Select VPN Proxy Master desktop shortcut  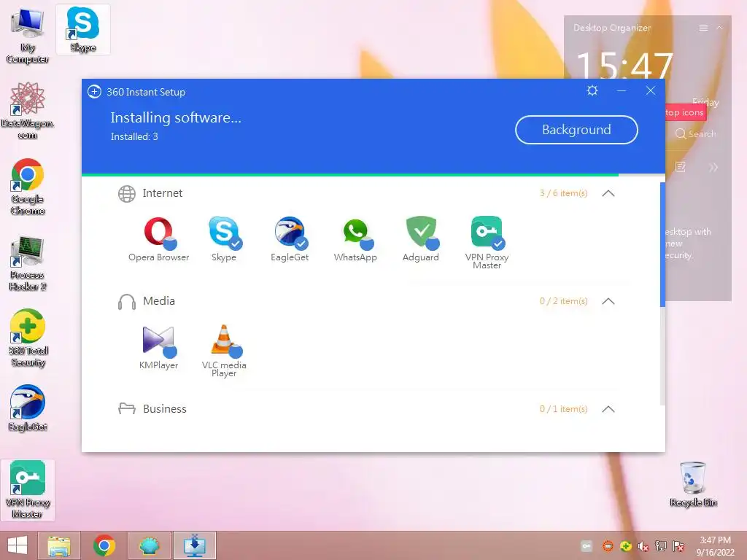point(28,489)
